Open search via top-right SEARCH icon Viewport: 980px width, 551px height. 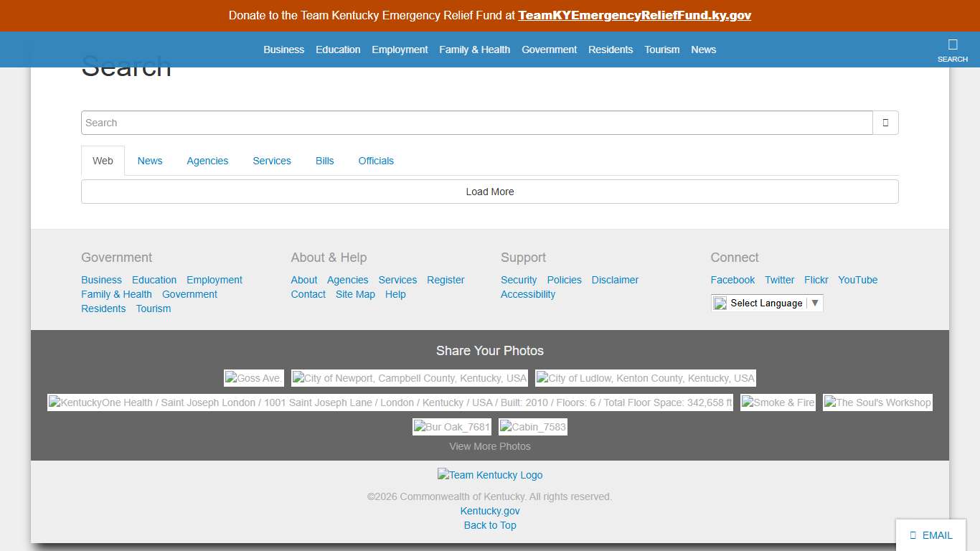pyautogui.click(x=952, y=50)
